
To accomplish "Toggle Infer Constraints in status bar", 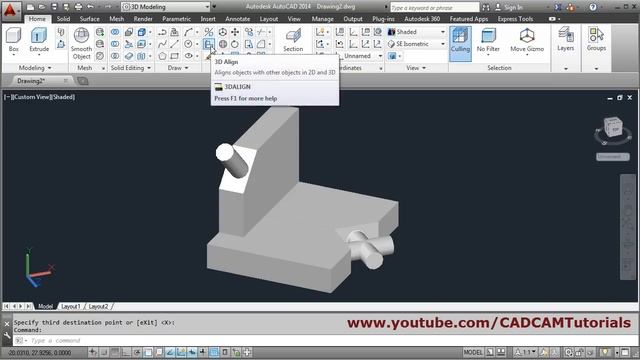I will (x=93, y=352).
